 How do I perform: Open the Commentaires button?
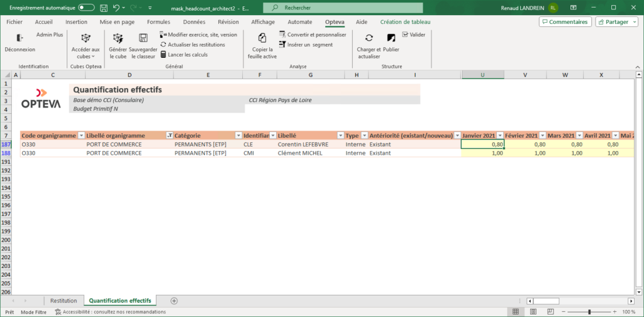click(565, 21)
